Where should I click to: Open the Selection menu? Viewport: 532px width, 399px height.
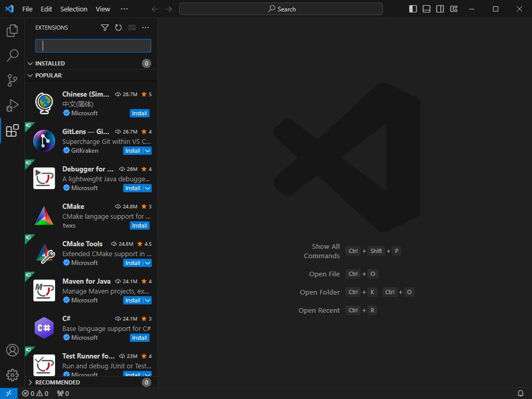[x=74, y=9]
